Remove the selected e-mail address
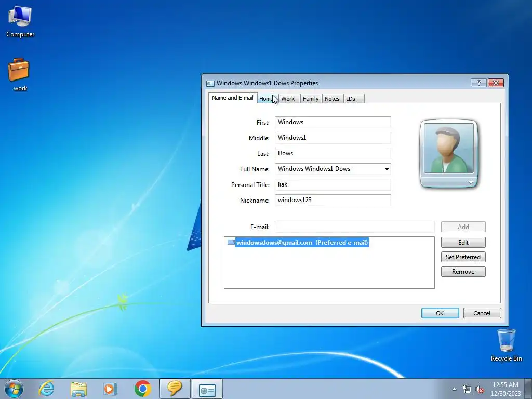Viewport: 532px width, 399px height. [463, 271]
